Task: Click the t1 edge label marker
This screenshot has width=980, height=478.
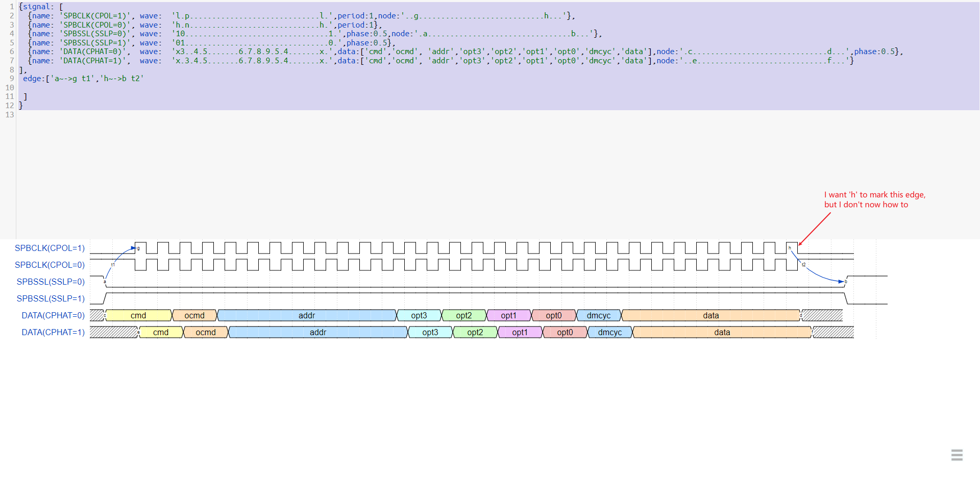Action: point(113,265)
